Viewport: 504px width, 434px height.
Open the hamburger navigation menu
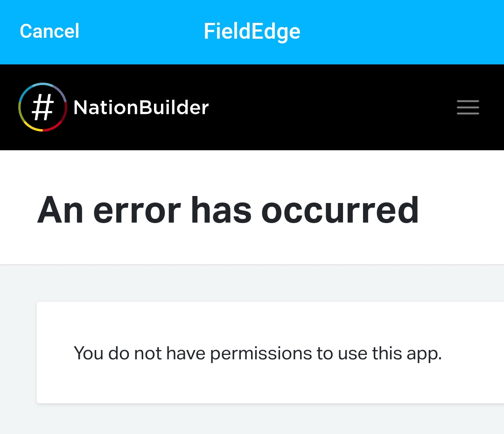(468, 107)
